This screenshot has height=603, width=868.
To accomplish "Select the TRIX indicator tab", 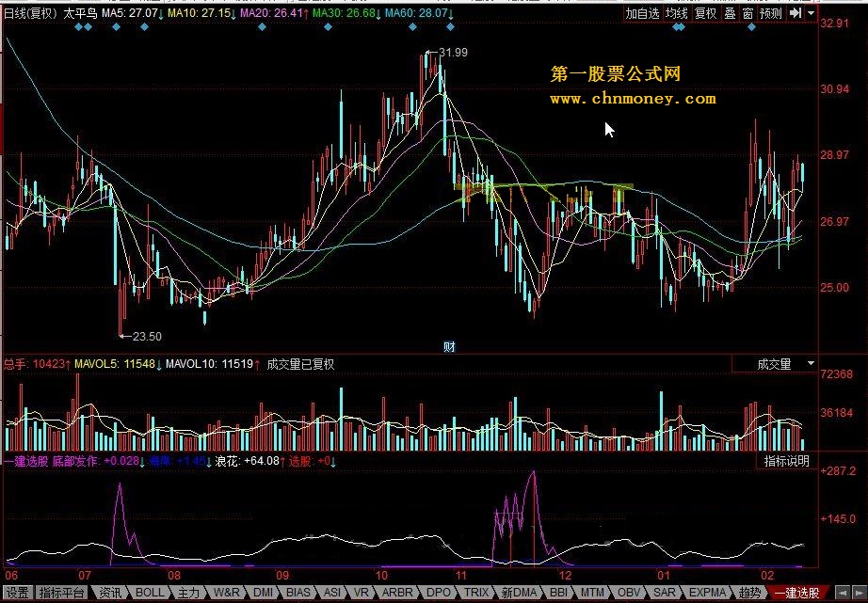I will [476, 593].
